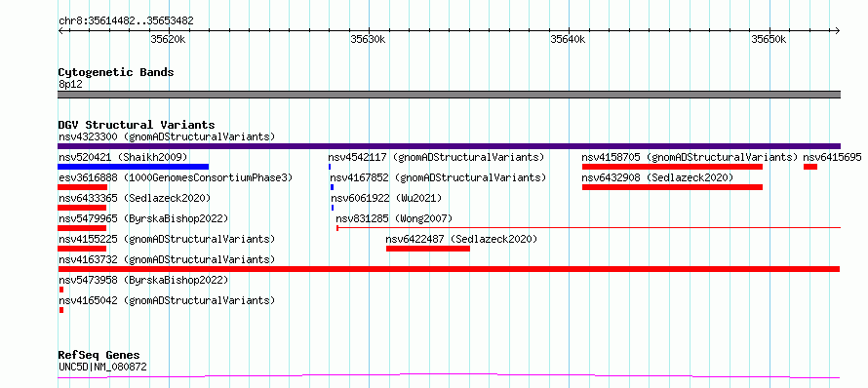Click the magenta UNC5D gene line
868x388 pixels.
click(x=449, y=376)
